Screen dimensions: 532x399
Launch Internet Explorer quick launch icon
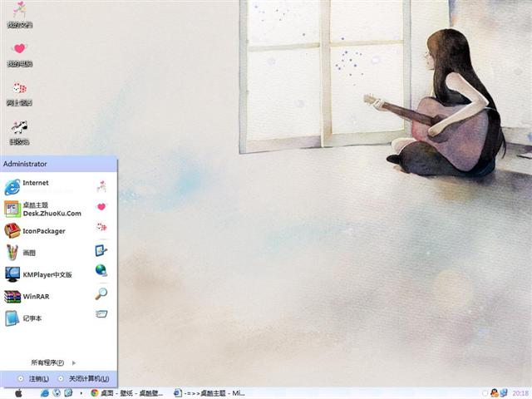tap(44, 393)
